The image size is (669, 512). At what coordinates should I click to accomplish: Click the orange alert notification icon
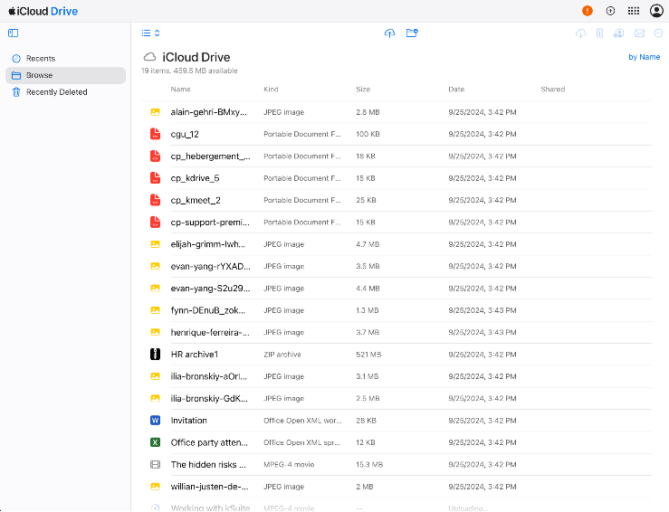click(x=588, y=11)
